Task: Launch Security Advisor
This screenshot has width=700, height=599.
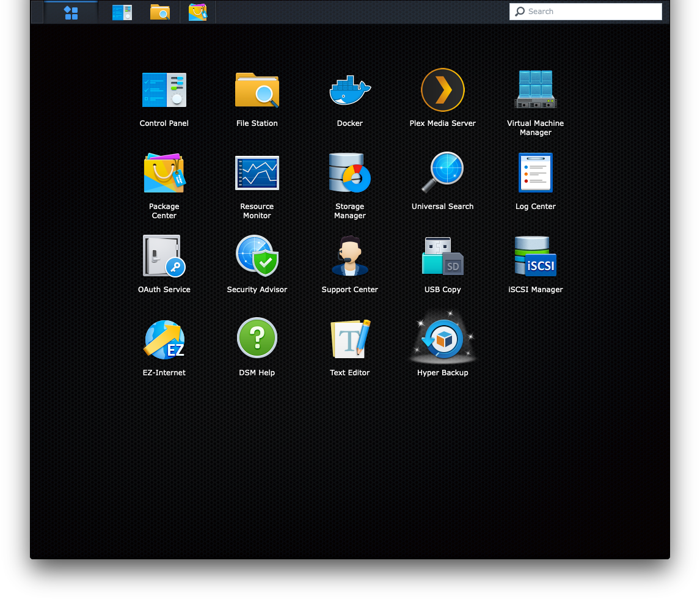Action: pyautogui.click(x=257, y=256)
